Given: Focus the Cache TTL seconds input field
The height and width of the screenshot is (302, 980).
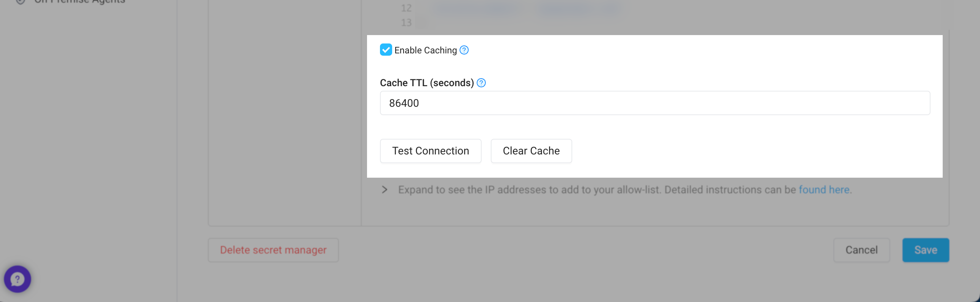Looking at the screenshot, I should point(655,103).
